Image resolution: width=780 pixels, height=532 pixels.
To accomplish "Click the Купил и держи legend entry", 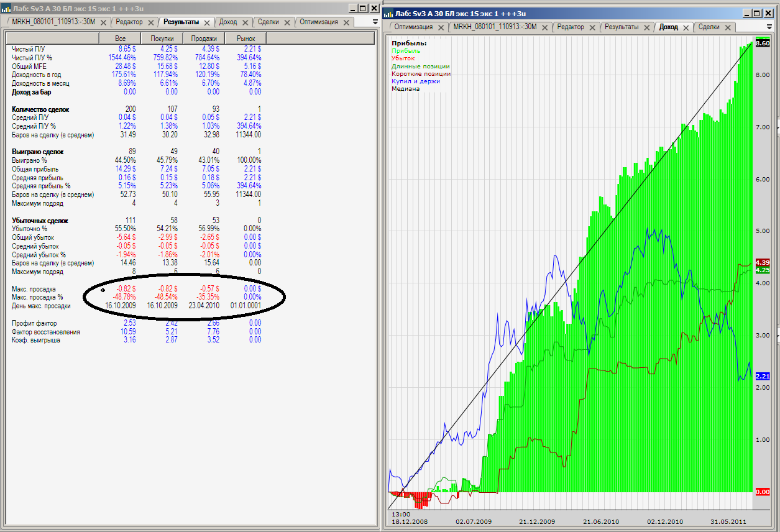I will [416, 81].
